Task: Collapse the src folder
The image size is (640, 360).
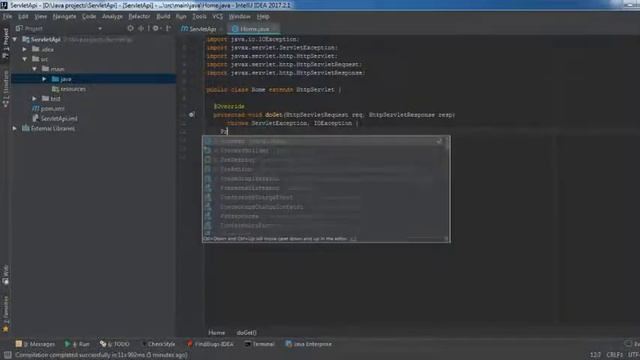Action: (x=24, y=59)
